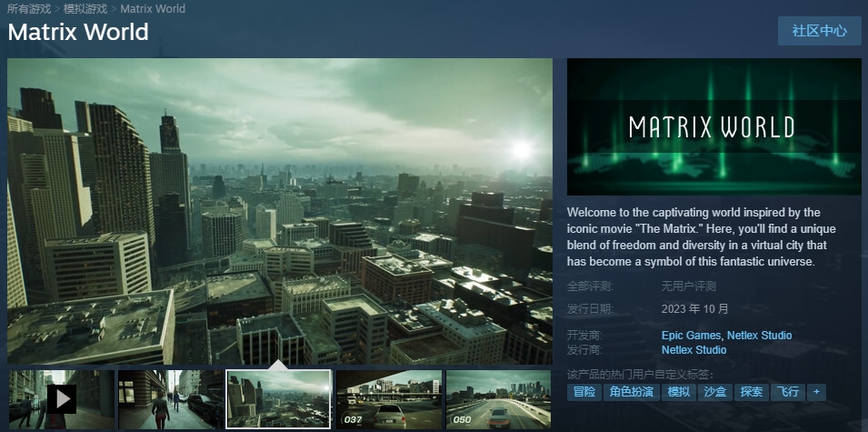Click the 沙盒 tag
868x432 pixels.
click(x=714, y=392)
